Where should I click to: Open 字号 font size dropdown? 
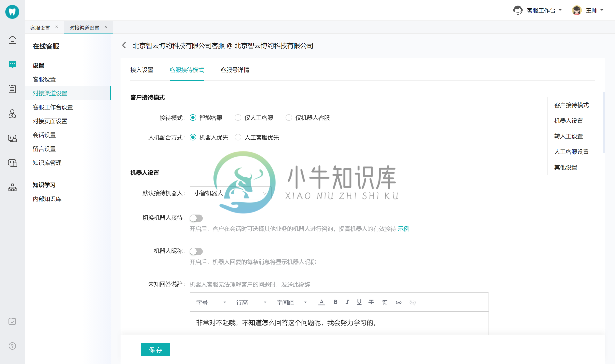click(x=211, y=302)
